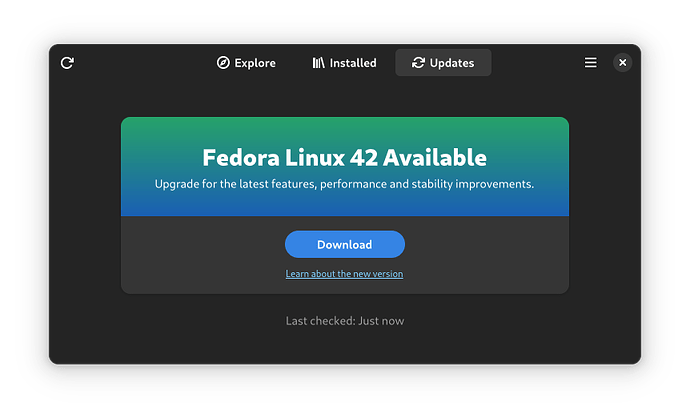Click the empty header bar left of Explore
The height and width of the screenshot is (417, 690).
coord(140,63)
